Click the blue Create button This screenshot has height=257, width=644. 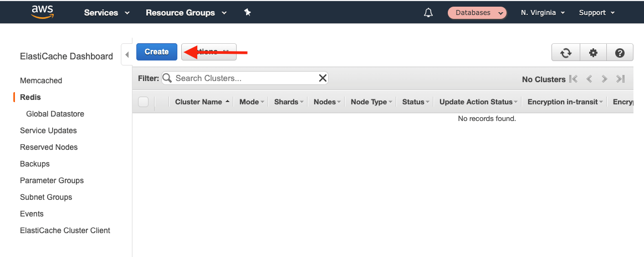pyautogui.click(x=156, y=52)
